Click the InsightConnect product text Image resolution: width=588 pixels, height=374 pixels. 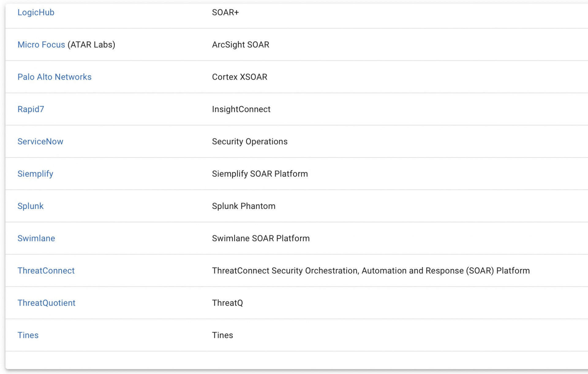241,109
